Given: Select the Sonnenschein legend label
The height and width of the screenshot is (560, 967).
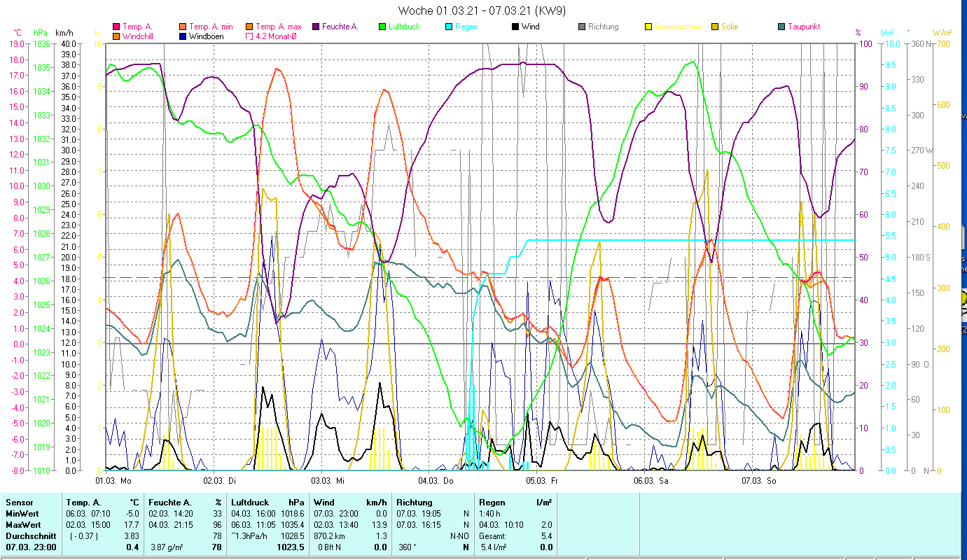Looking at the screenshot, I should coord(679,27).
